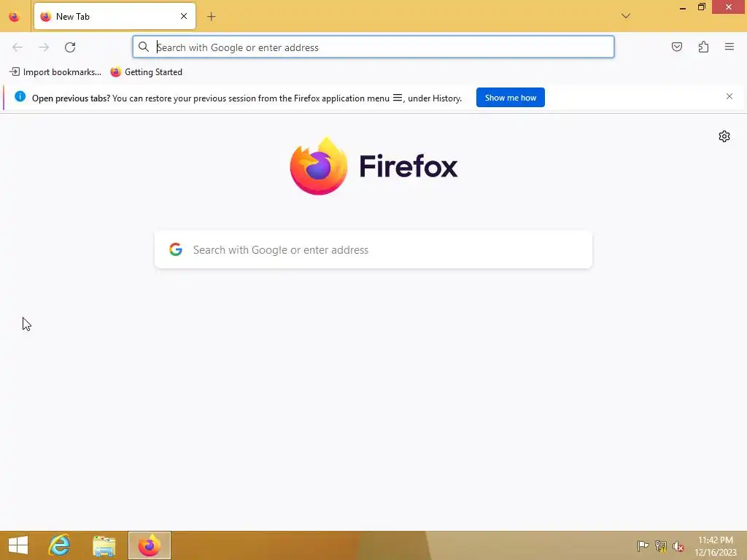Click the 'Open previous tabs?' notification text

[x=71, y=98]
